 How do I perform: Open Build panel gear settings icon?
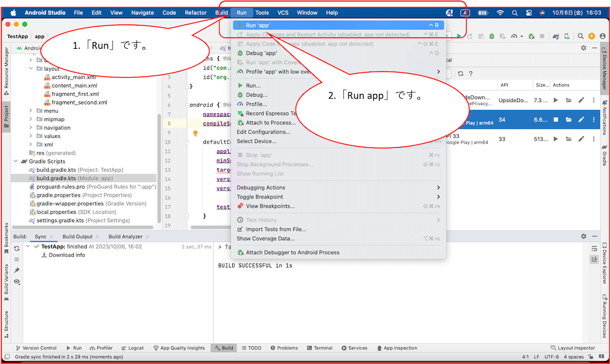tap(584, 236)
